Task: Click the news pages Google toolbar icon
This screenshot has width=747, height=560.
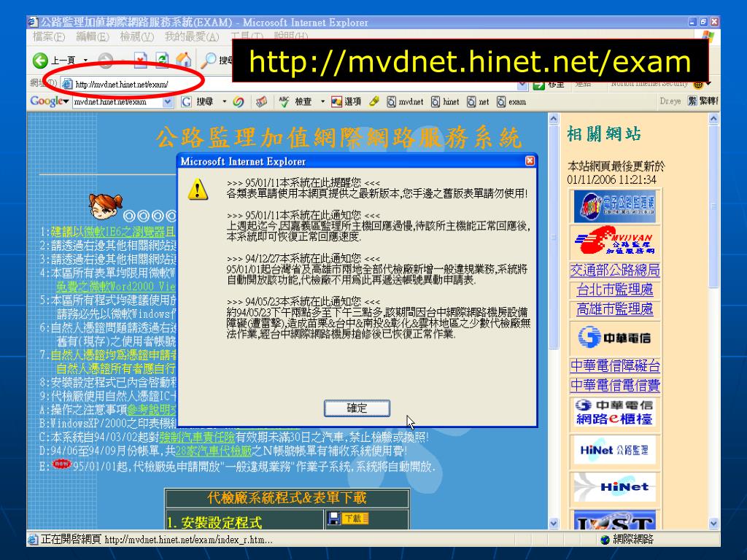Action: pyautogui.click(x=261, y=101)
